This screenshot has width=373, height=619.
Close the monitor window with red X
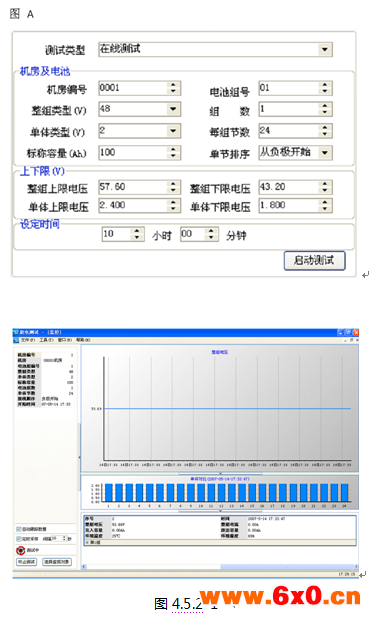pos(356,332)
